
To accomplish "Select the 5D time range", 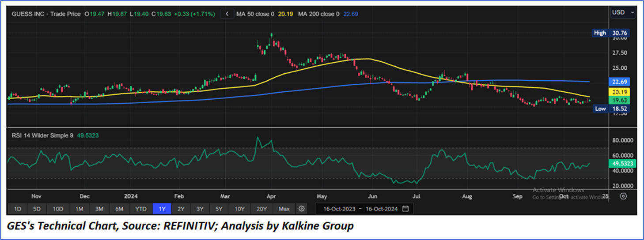I will tap(38, 209).
